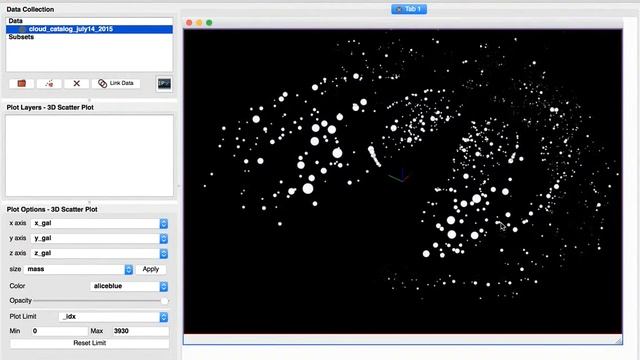
Task: Click the X delete data icon
Action: (76, 84)
